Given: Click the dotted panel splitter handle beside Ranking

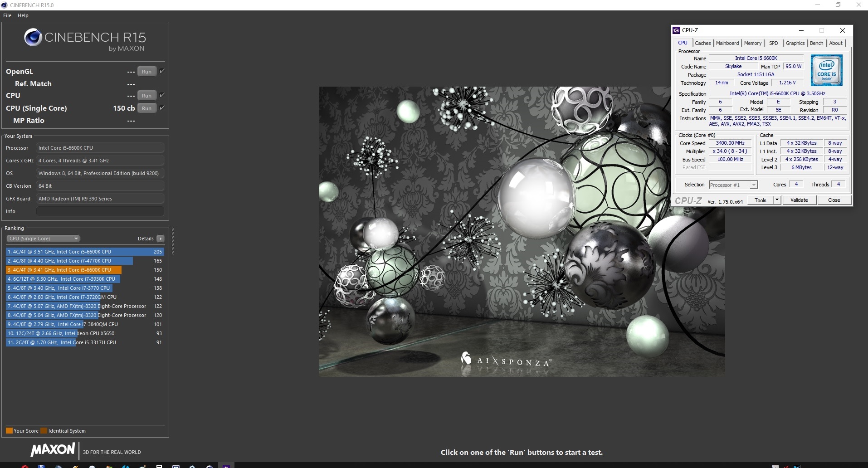Looking at the screenshot, I should coord(173,241).
